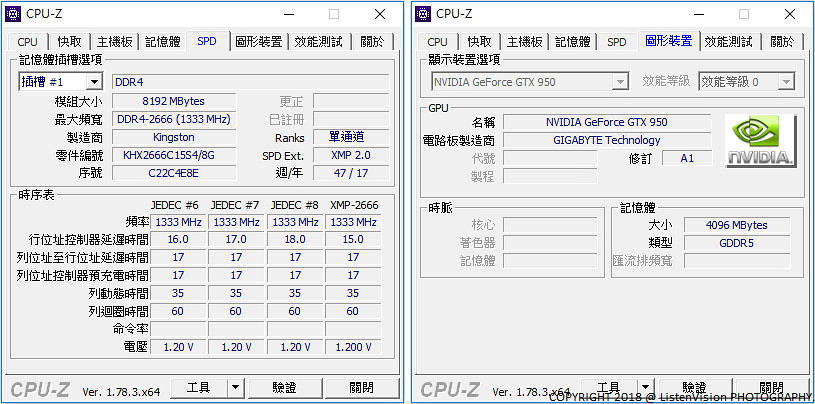Click serial number C22C4E8E
The image size is (815, 404).
tap(174, 173)
